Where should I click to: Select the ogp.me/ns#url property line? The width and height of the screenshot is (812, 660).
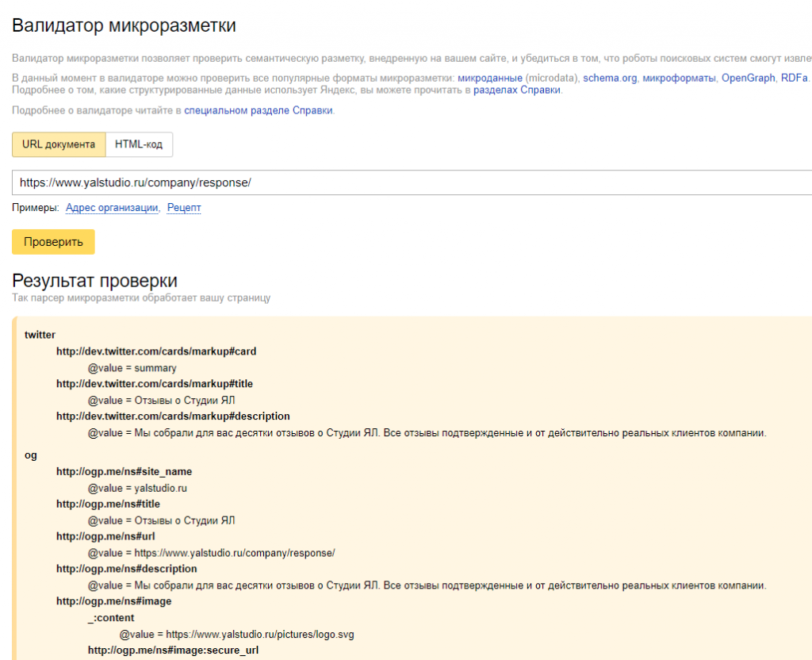click(x=105, y=536)
